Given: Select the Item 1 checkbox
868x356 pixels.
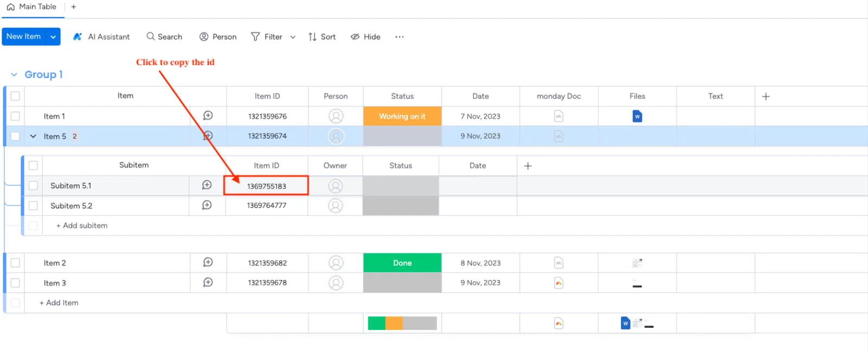Looking at the screenshot, I should 15,116.
